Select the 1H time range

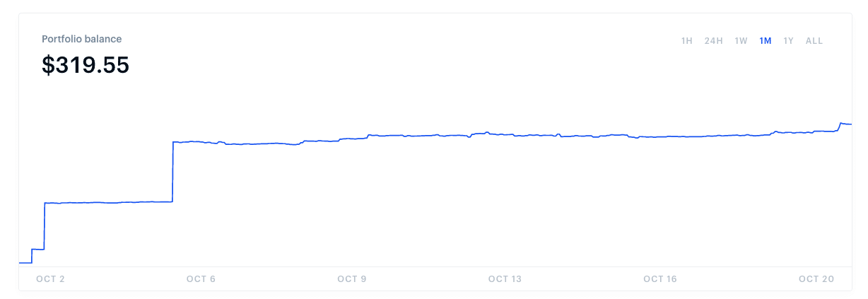(x=686, y=41)
